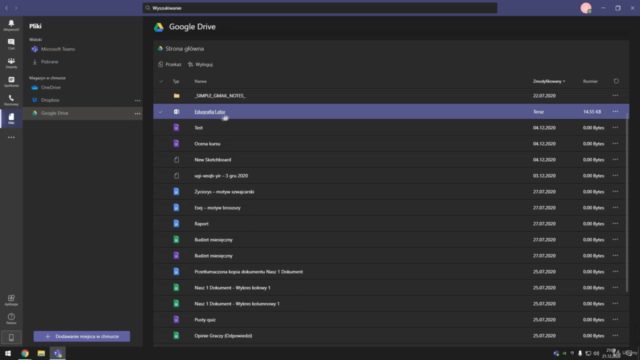The height and width of the screenshot is (360, 640).
Task: Select the Przetłumaczona kopia dokumentu Nasz 1 Dokument row
Action: click(x=391, y=272)
